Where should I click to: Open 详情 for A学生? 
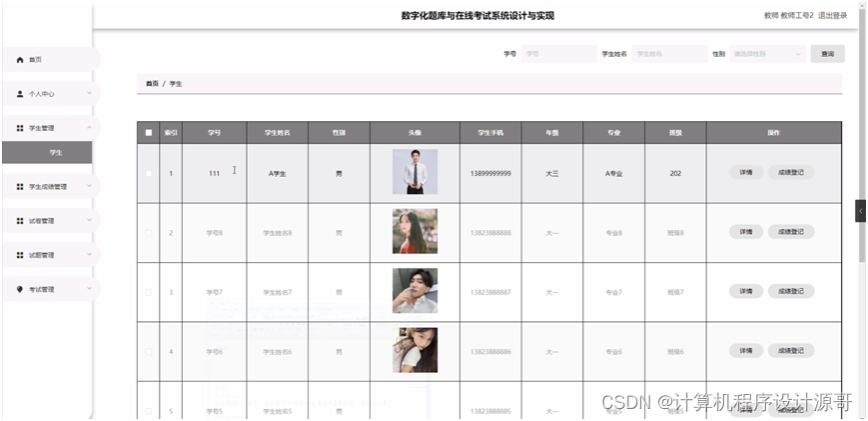pyautogui.click(x=746, y=172)
